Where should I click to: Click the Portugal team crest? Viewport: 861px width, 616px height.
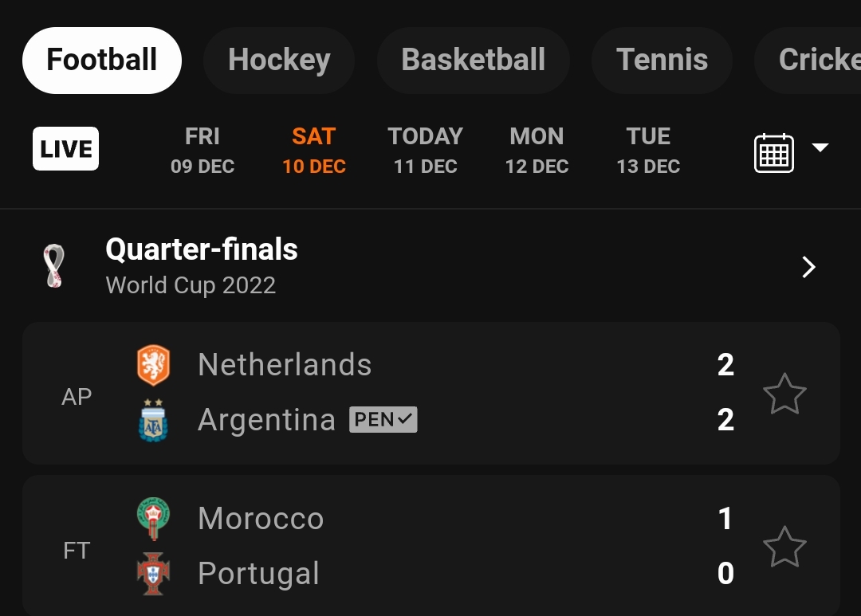tap(153, 574)
